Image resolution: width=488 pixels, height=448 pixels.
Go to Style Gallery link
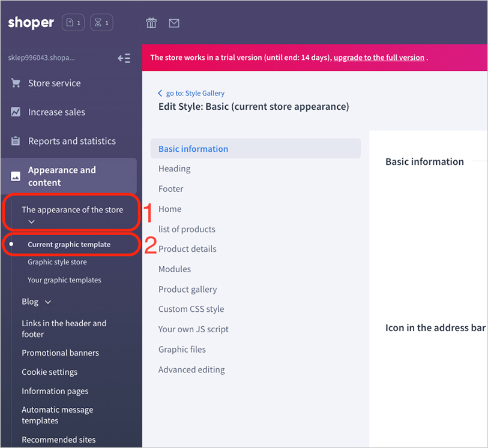tap(195, 93)
